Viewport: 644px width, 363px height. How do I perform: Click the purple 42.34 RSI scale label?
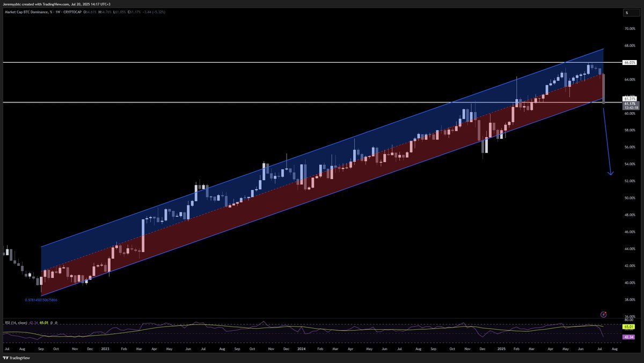tap(630, 337)
